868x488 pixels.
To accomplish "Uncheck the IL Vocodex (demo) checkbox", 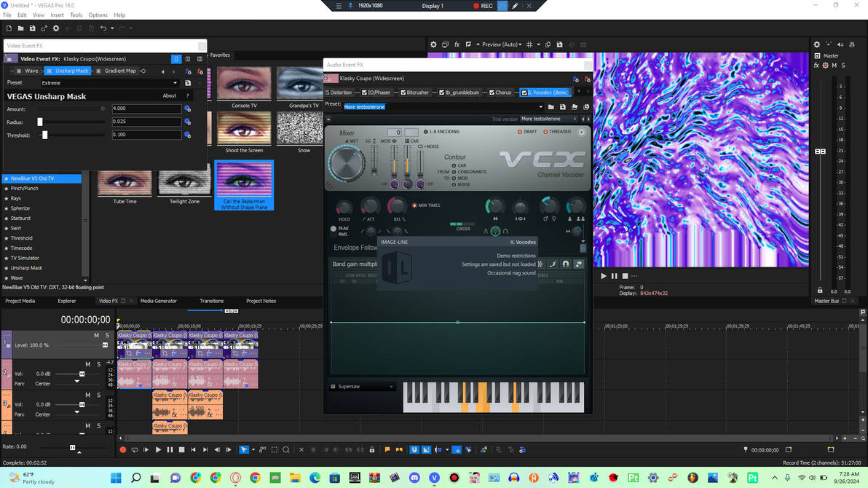I will pyautogui.click(x=524, y=93).
